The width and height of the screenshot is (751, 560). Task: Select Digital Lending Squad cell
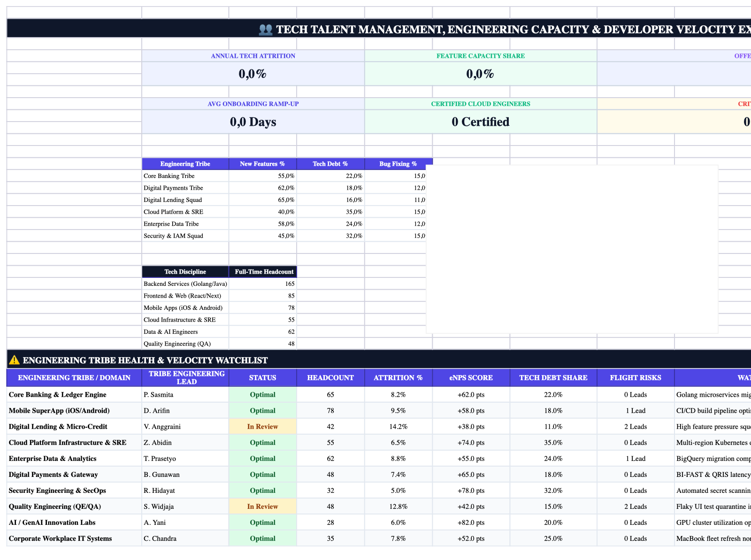185,200
